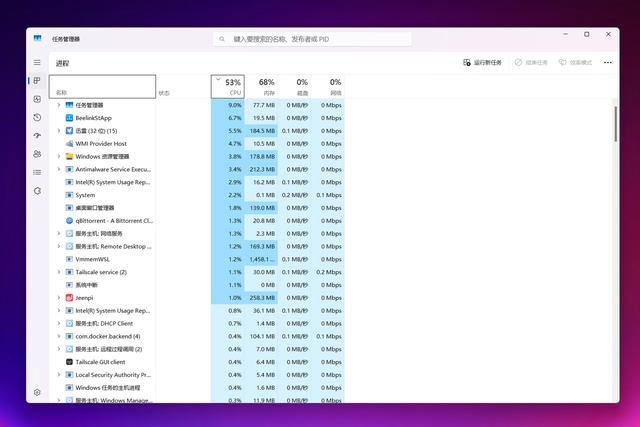
Task: Open the Startup apps page icon
Action: (x=37, y=136)
